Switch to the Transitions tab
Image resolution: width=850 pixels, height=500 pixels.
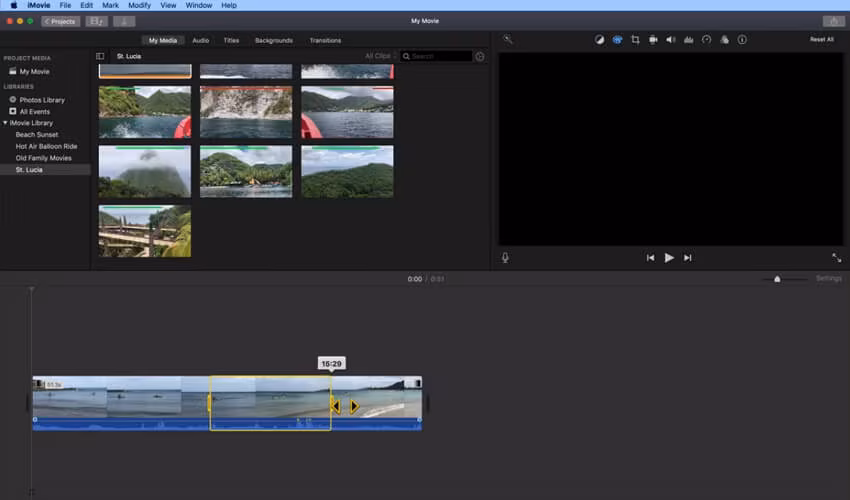(x=325, y=41)
